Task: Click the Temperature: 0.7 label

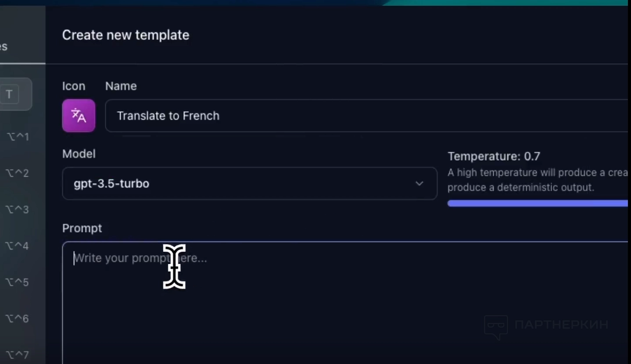Action: click(x=494, y=156)
